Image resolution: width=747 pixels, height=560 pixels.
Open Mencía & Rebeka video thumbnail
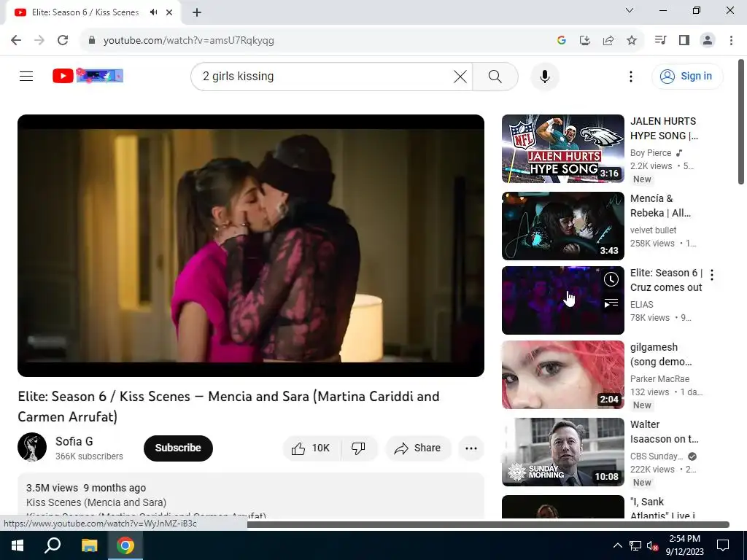[x=562, y=226]
